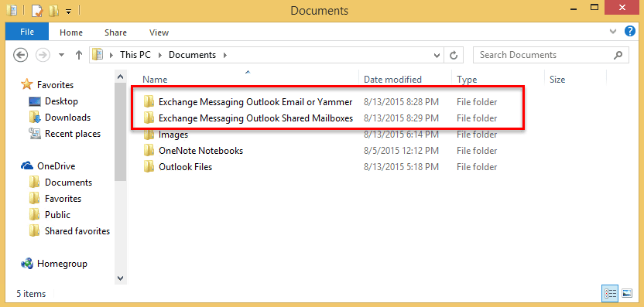This screenshot has width=644, height=307.
Task: Expand the ribbon with the chevron
Action: (613, 31)
